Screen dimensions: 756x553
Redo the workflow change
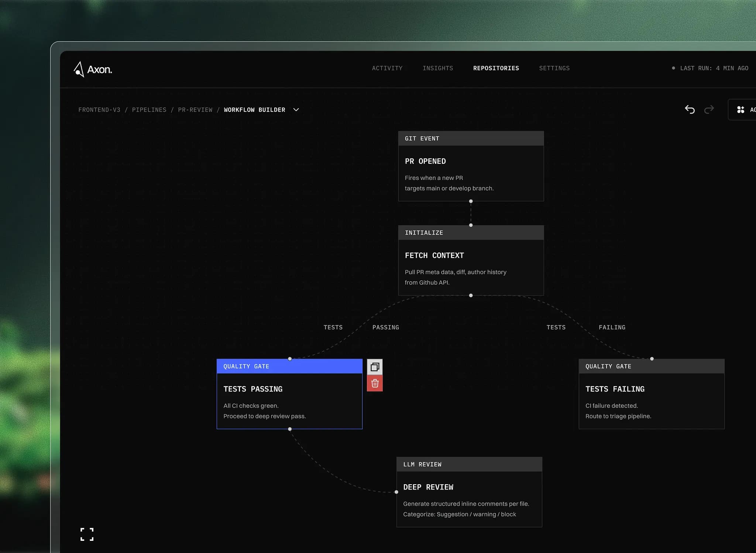coord(709,109)
